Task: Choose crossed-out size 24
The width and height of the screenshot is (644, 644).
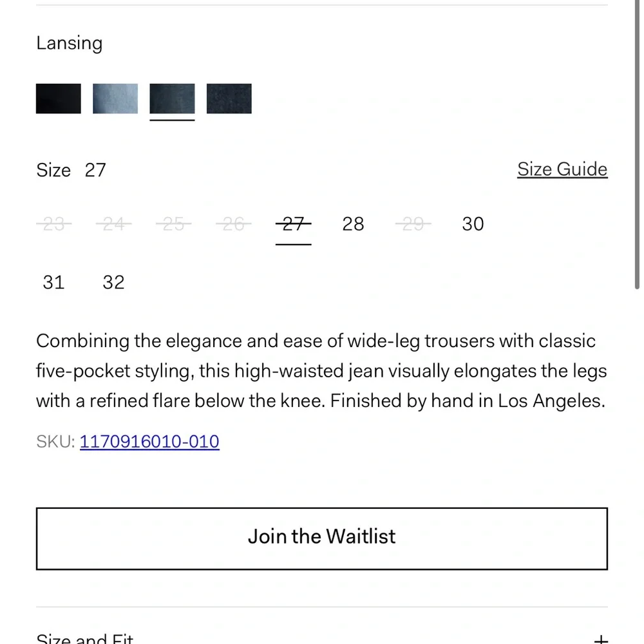Action: point(113,224)
